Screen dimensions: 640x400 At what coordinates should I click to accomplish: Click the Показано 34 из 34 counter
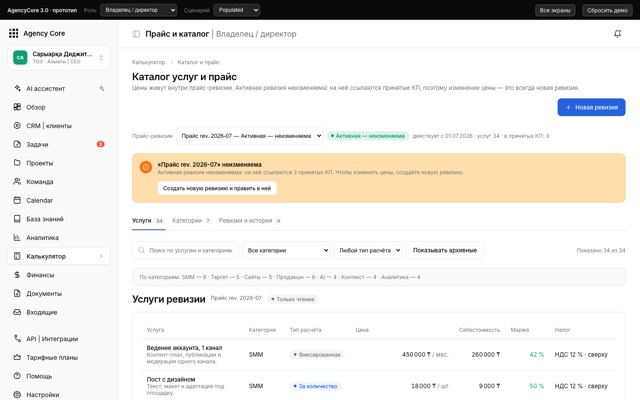[601, 250]
